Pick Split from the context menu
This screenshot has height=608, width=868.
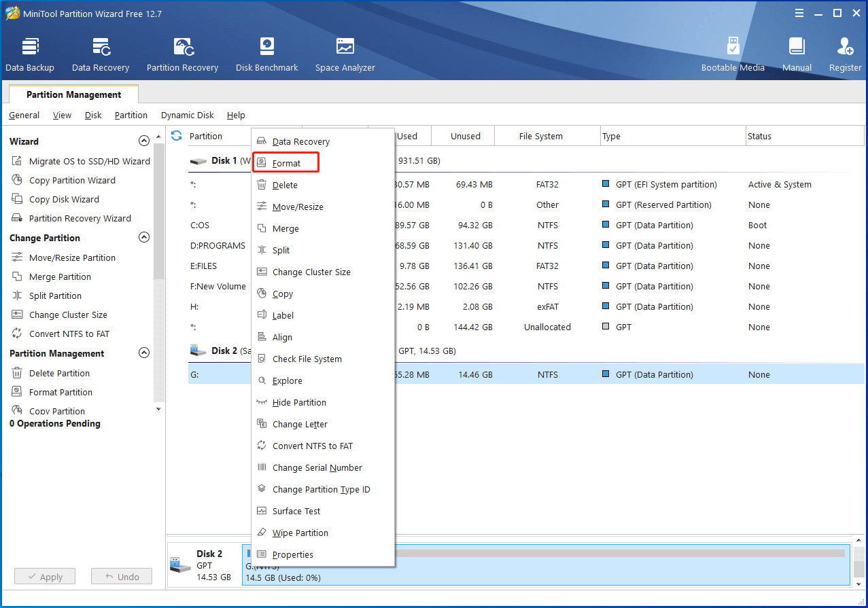324,250
